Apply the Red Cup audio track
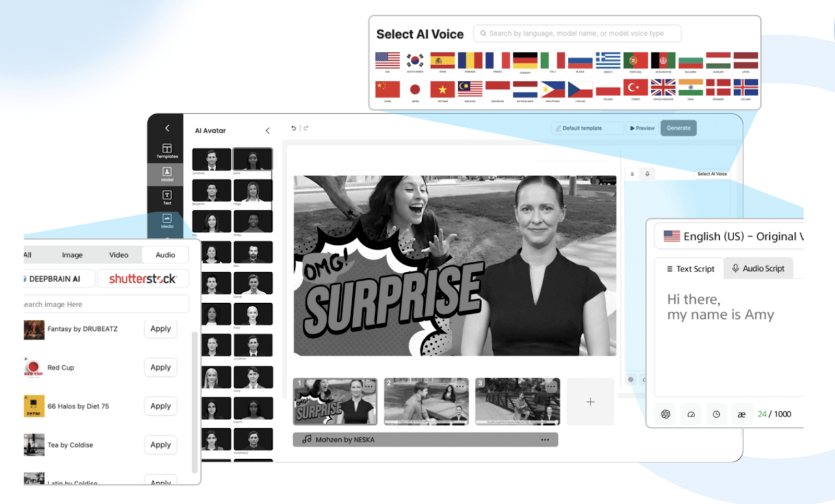 click(160, 367)
